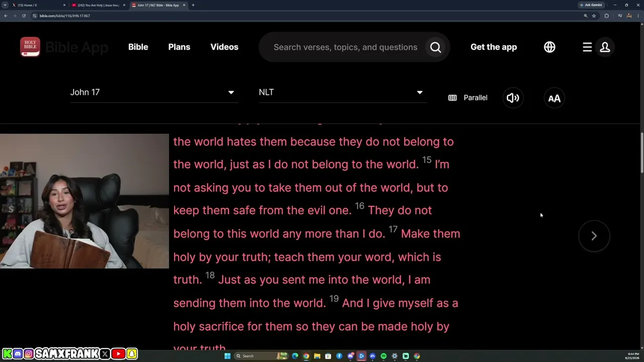Open the AA font settings
Screen dimensions: 644x362
coord(554,98)
